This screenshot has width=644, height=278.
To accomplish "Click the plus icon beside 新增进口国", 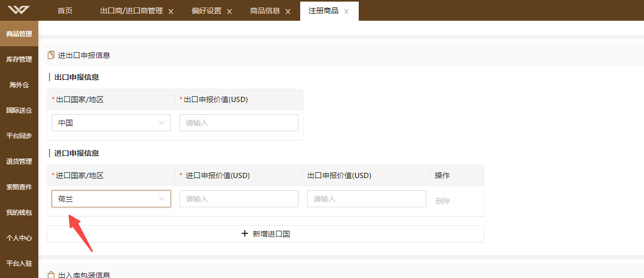I will click(x=245, y=233).
